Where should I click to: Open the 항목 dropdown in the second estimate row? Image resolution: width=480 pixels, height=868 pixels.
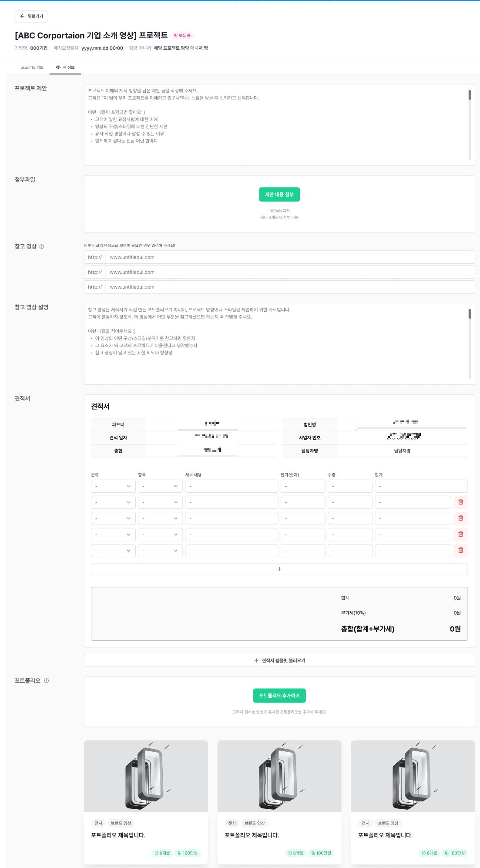(160, 502)
